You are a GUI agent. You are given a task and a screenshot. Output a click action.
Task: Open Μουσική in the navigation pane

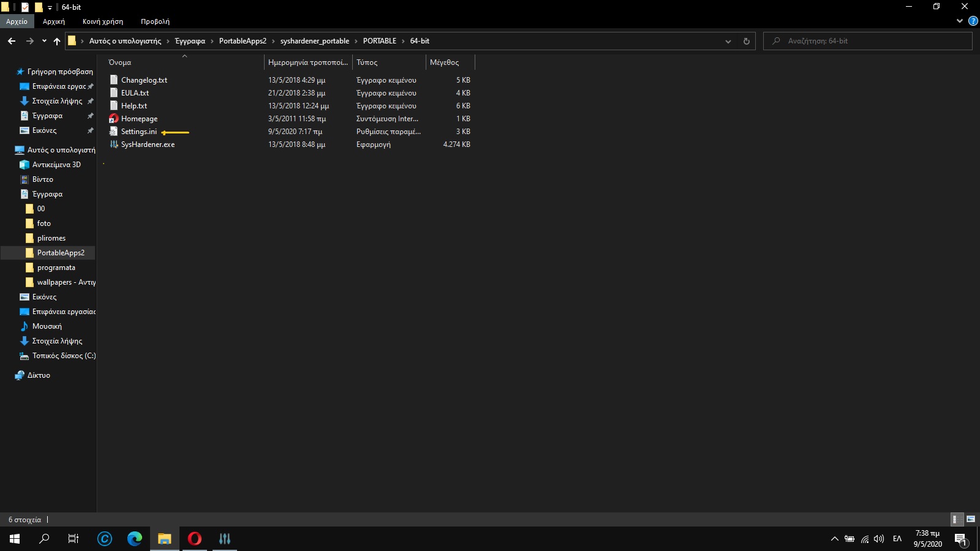click(47, 326)
